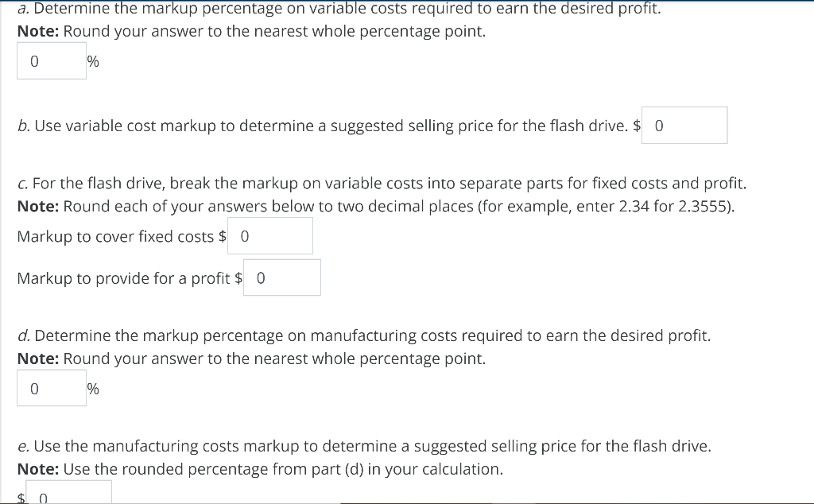814x504 pixels.
Task: Click the percent sign beside part d input
Action: (x=93, y=388)
